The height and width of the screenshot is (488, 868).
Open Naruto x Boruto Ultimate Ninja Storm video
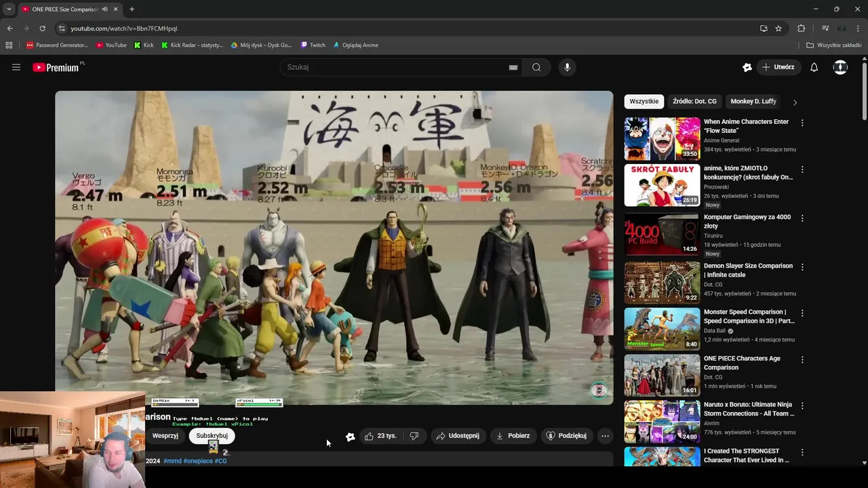point(662,421)
